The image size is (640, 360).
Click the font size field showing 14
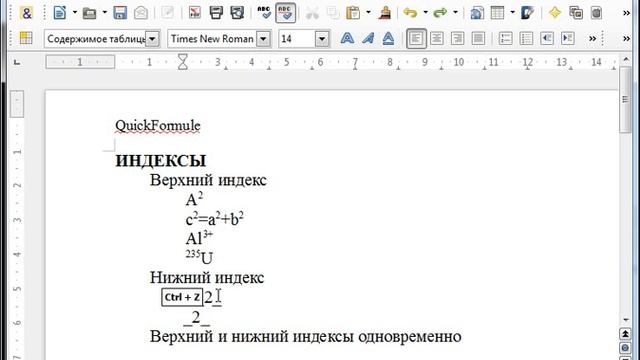pos(297,39)
